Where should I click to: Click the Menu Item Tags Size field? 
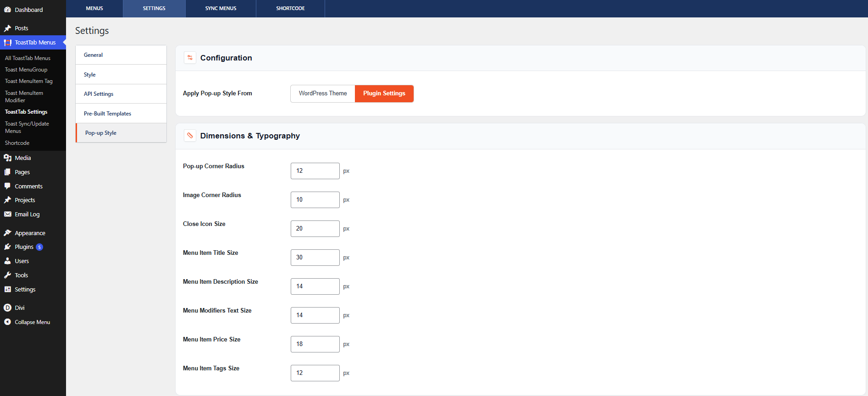(315, 373)
